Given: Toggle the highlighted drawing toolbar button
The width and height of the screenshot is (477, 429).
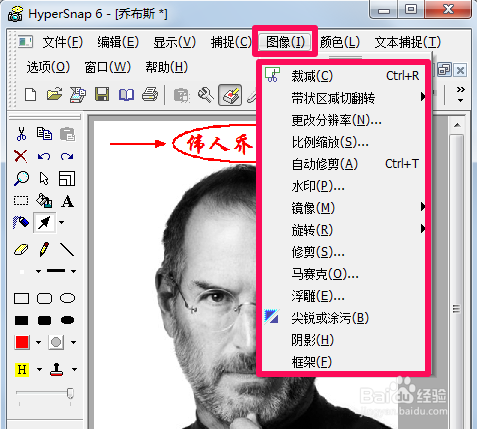Looking at the screenshot, I should click(230, 95).
